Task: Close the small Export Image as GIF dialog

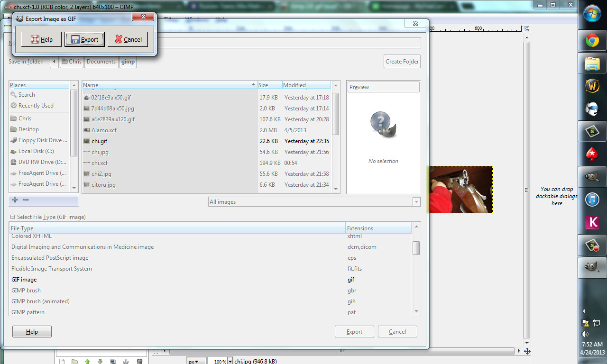Action: (143, 17)
